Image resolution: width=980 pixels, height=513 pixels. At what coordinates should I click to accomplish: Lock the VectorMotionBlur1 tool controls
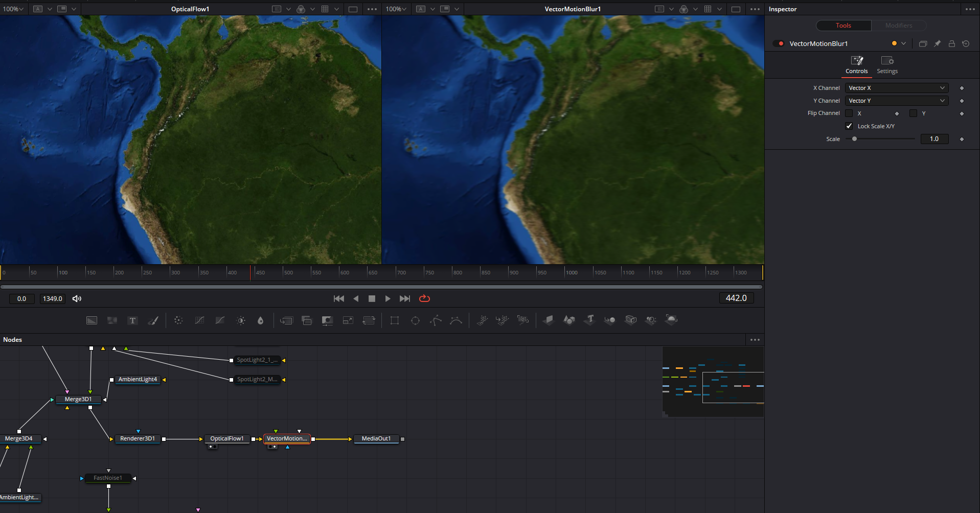pyautogui.click(x=951, y=44)
